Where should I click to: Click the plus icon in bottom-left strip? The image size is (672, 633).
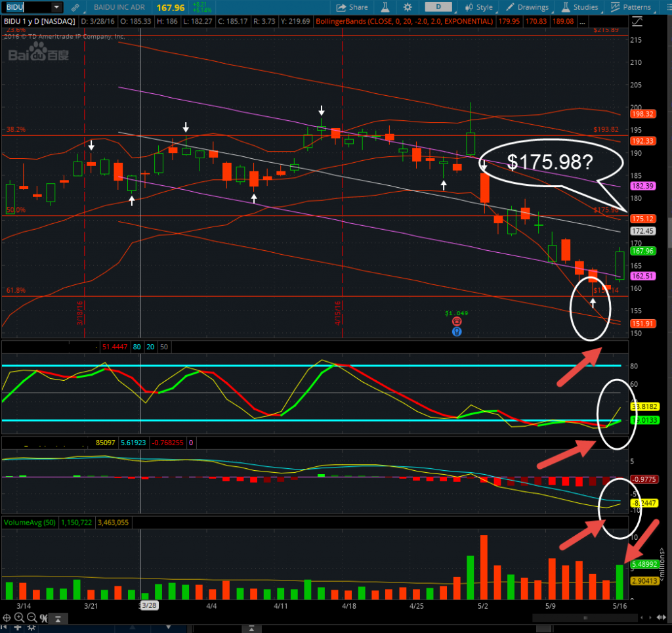(18, 628)
